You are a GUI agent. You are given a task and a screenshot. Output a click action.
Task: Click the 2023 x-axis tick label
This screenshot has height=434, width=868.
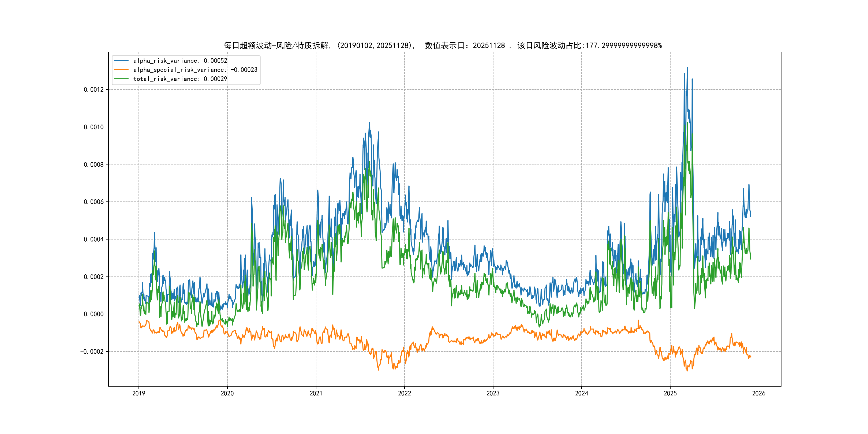493,393
